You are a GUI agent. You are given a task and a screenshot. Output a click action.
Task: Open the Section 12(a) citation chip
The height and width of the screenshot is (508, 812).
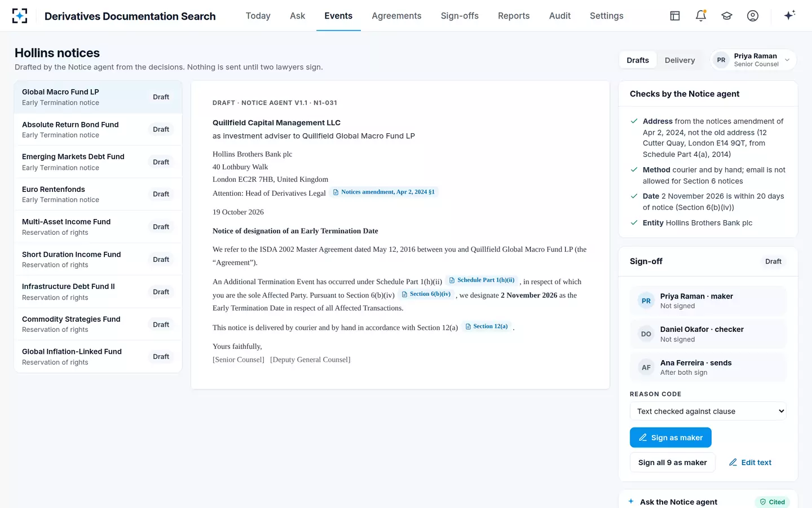tap(487, 326)
